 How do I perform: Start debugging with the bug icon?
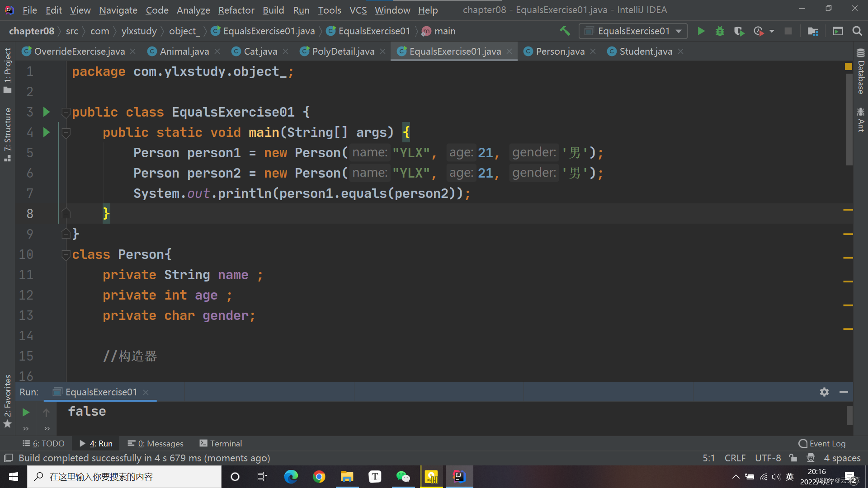click(x=720, y=31)
